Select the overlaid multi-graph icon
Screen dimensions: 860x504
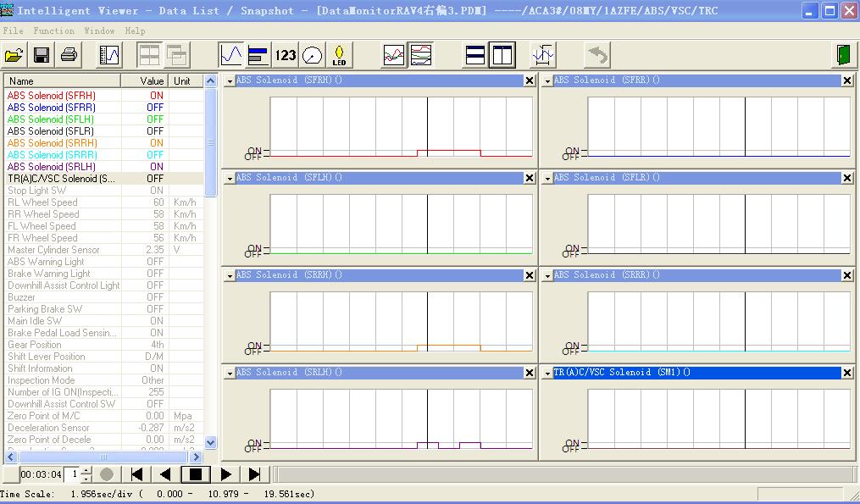(x=394, y=55)
